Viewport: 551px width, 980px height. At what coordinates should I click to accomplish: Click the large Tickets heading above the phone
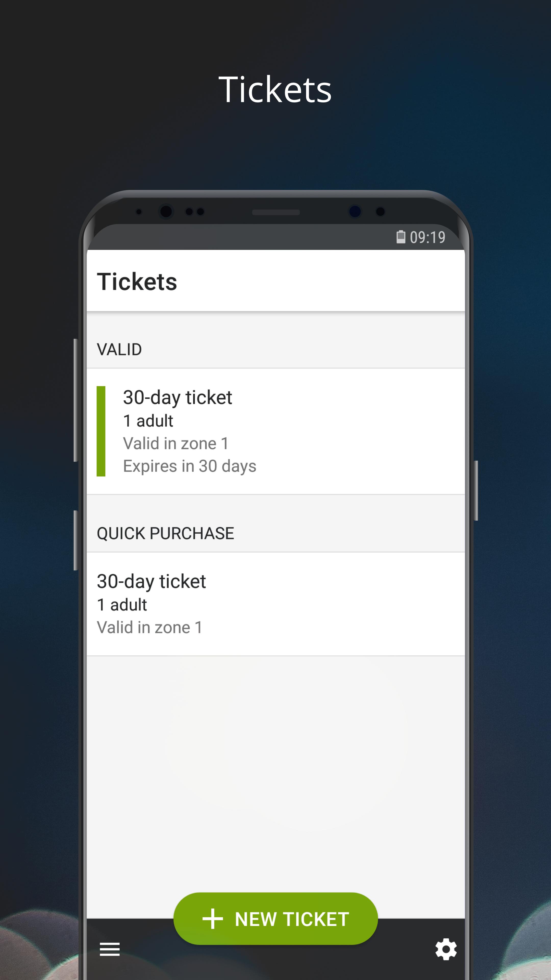[275, 89]
